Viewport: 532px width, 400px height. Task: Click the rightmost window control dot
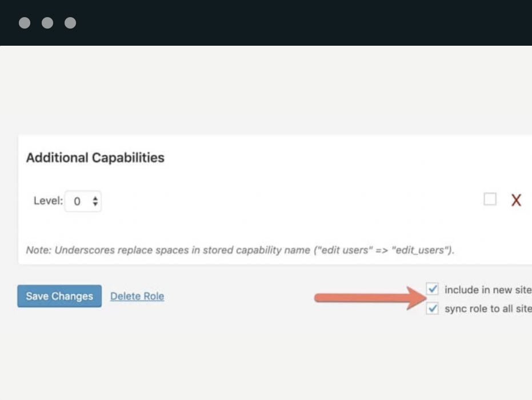(70, 23)
